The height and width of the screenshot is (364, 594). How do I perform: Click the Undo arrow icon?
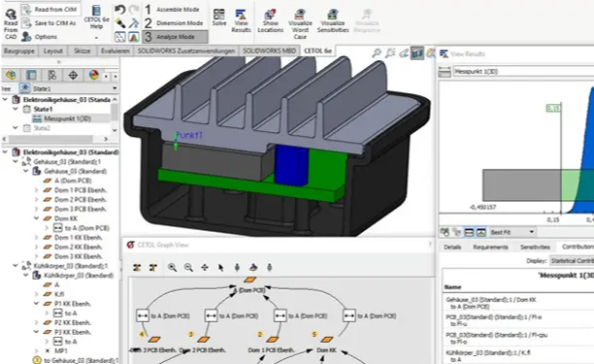(x=120, y=10)
